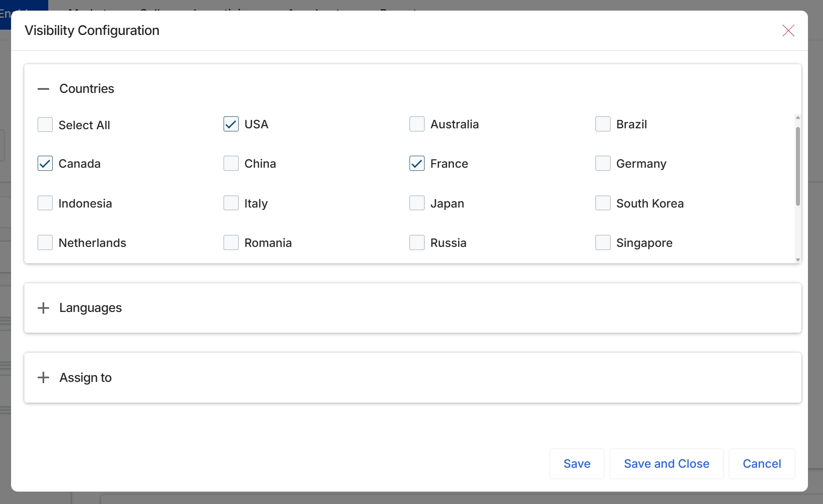
Task: Uncheck the USA checkbox
Action: point(231,124)
